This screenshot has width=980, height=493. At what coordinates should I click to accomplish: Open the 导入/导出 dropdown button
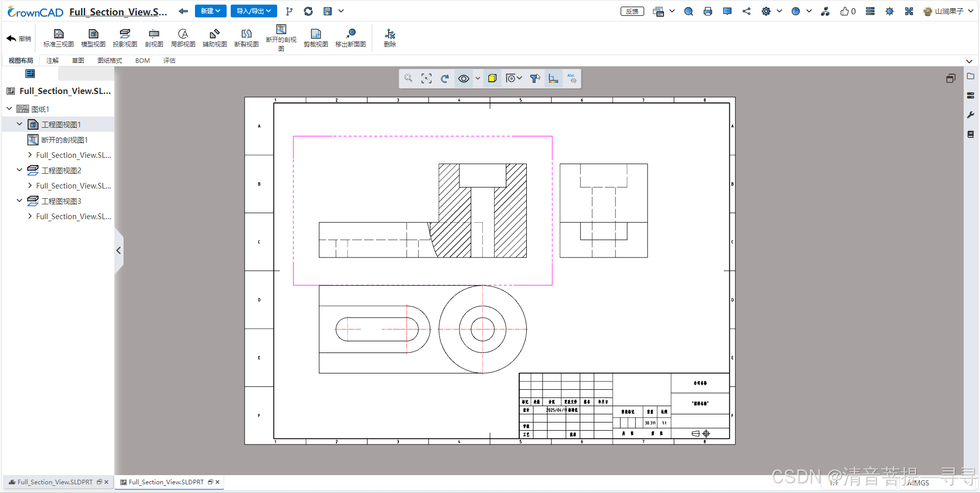[254, 11]
